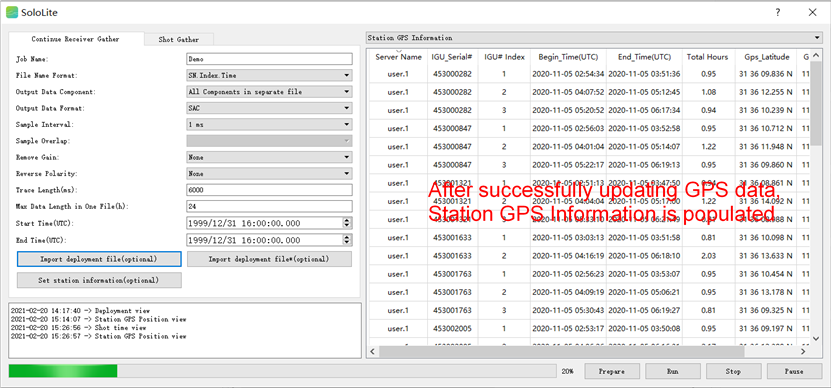Image resolution: width=831 pixels, height=388 pixels.
Task: Switch to the Shot Gather tab
Action: pyautogui.click(x=179, y=40)
